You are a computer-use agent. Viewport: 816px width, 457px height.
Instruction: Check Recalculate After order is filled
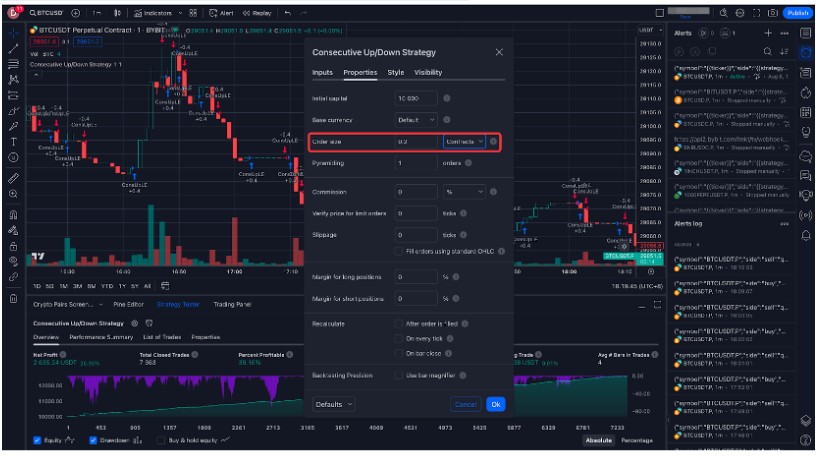click(x=399, y=324)
